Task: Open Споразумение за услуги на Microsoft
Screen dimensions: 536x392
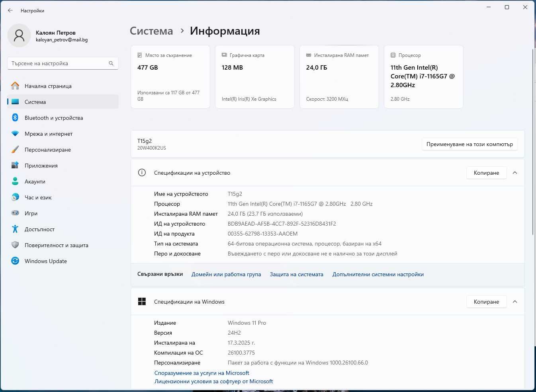Action: (201, 373)
